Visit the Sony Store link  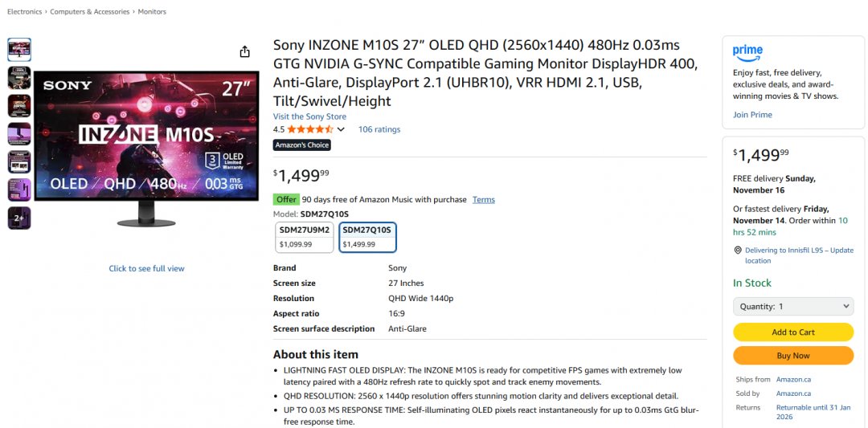click(309, 116)
